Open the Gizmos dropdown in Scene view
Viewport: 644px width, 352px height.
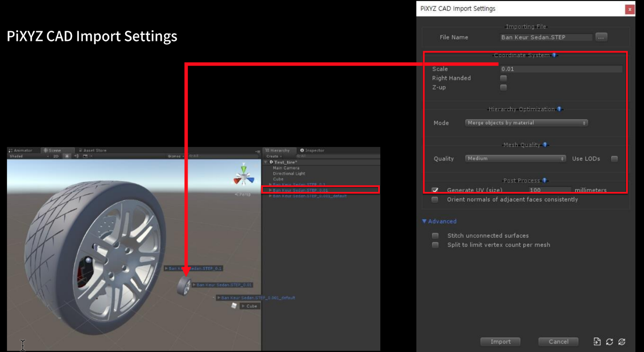tap(176, 156)
